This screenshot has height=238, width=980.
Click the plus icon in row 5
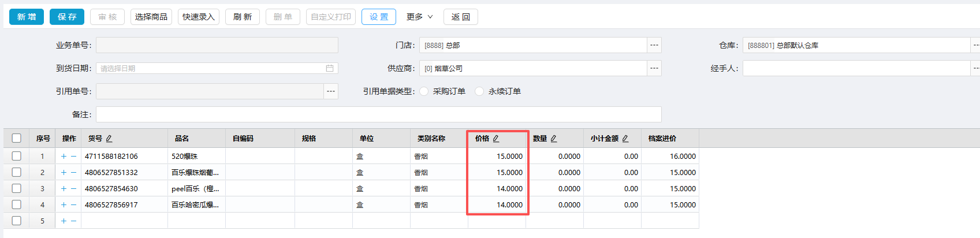coord(64,221)
